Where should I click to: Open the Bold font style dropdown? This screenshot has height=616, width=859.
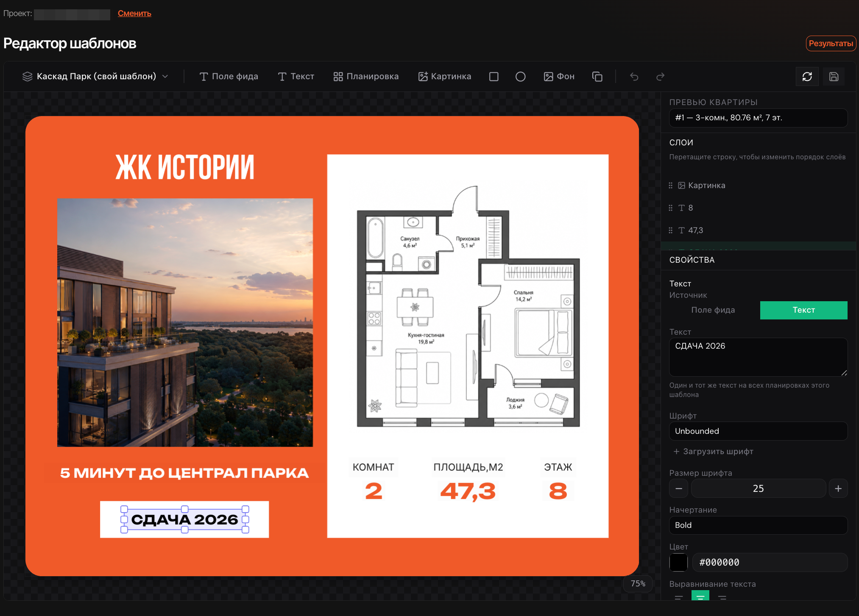tap(759, 525)
